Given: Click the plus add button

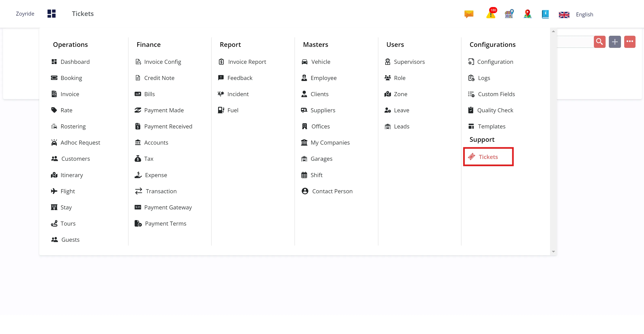Looking at the screenshot, I should (x=615, y=42).
